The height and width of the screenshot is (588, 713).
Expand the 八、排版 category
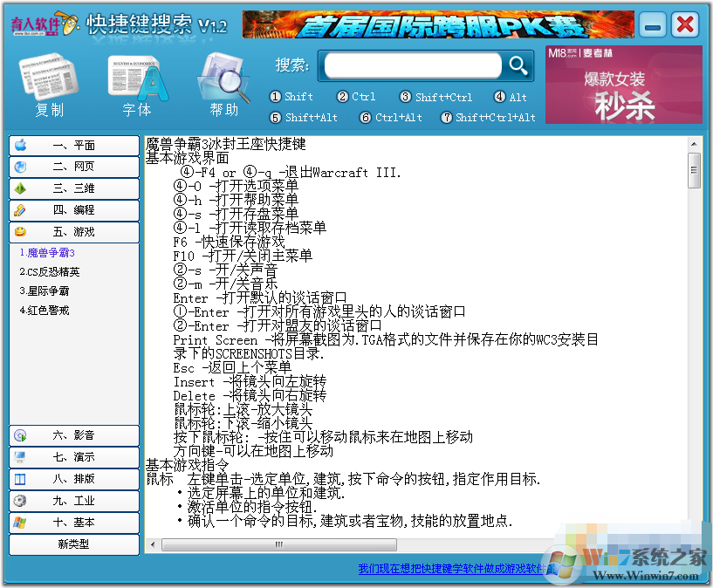pos(73,479)
